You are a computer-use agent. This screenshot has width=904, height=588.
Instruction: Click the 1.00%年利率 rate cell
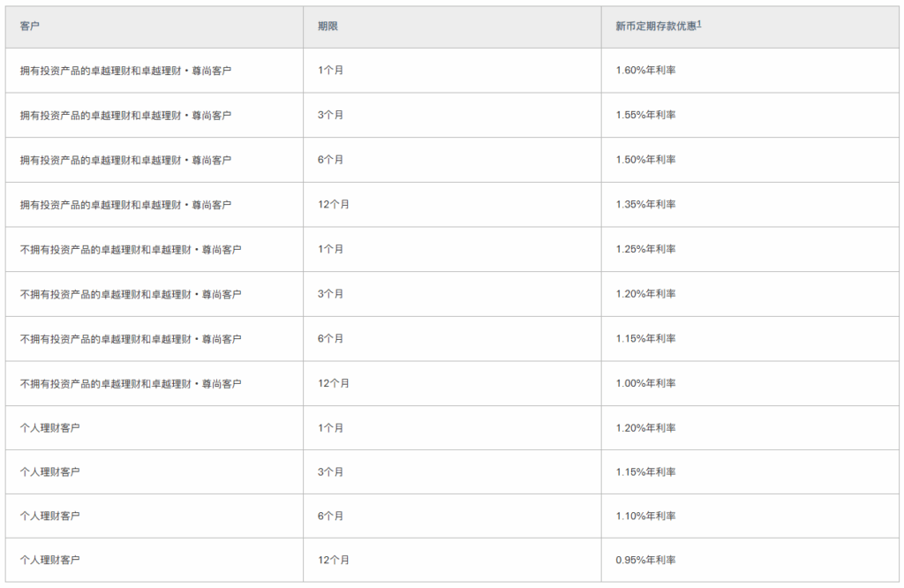(645, 384)
